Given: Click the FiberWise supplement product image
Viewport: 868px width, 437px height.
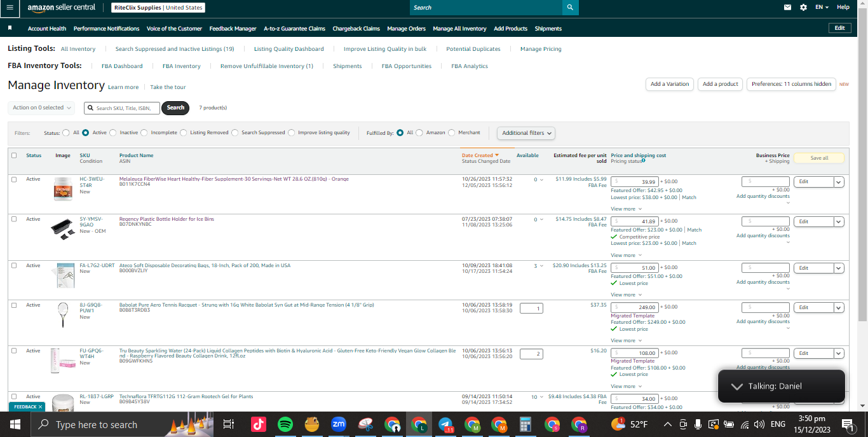Looking at the screenshot, I should pyautogui.click(x=63, y=189).
